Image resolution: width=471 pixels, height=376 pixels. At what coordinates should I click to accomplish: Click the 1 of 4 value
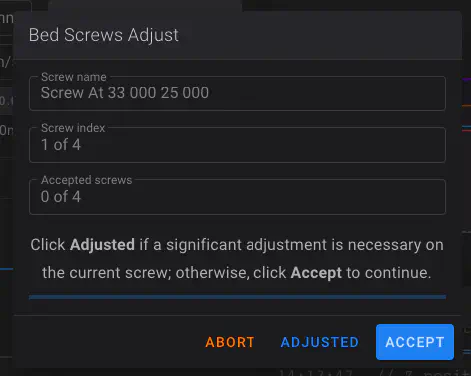point(61,145)
